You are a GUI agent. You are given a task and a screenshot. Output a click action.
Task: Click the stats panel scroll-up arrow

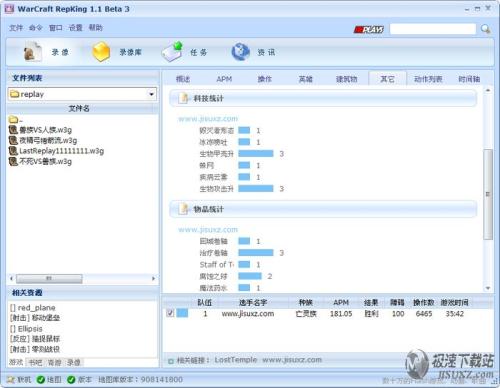(x=488, y=90)
